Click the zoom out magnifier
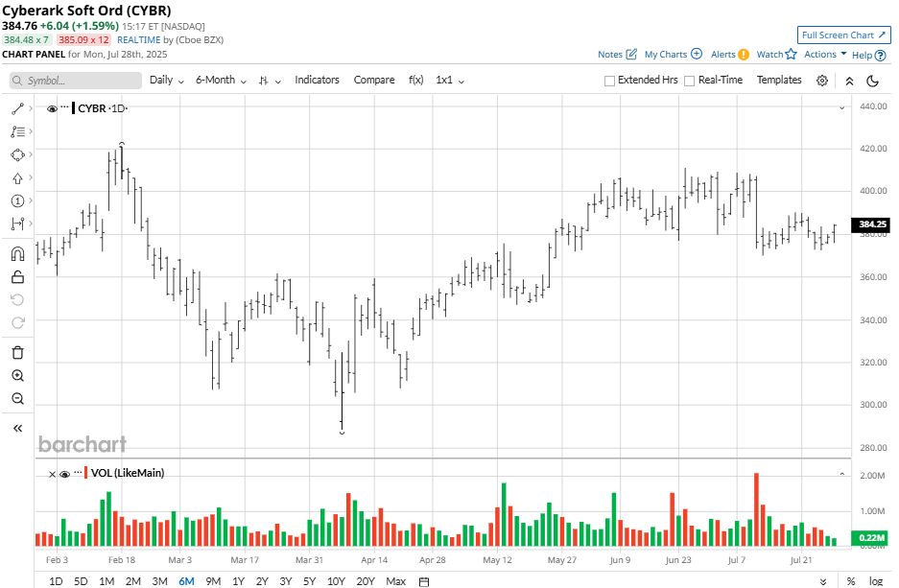 point(17,398)
